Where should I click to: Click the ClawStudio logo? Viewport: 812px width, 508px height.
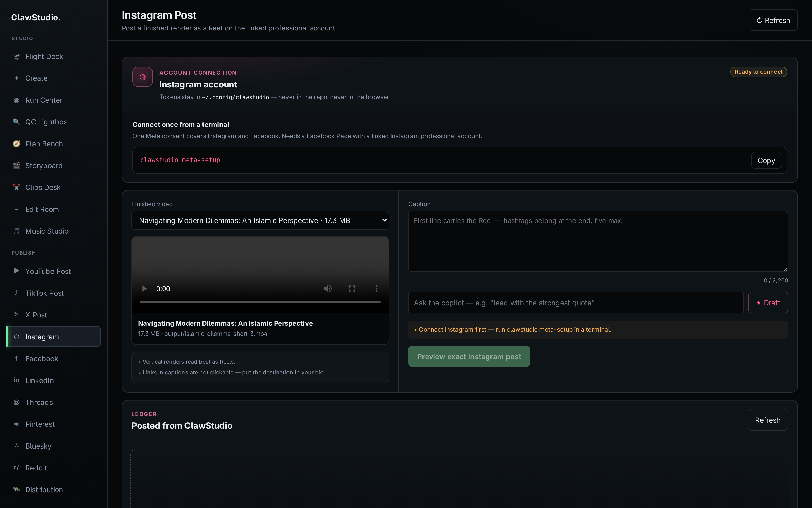36,18
